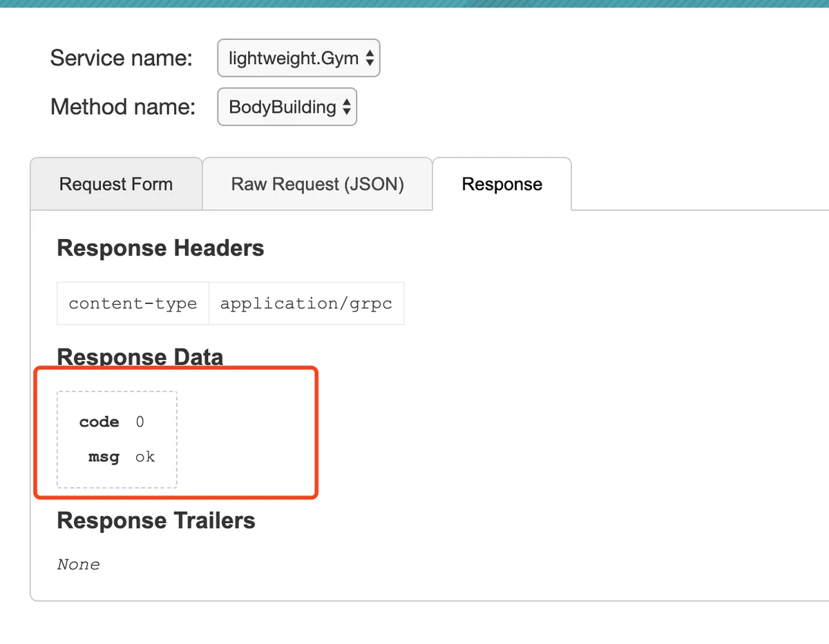Select the Response tab
Image resolution: width=829 pixels, height=644 pixels.
pos(502,184)
